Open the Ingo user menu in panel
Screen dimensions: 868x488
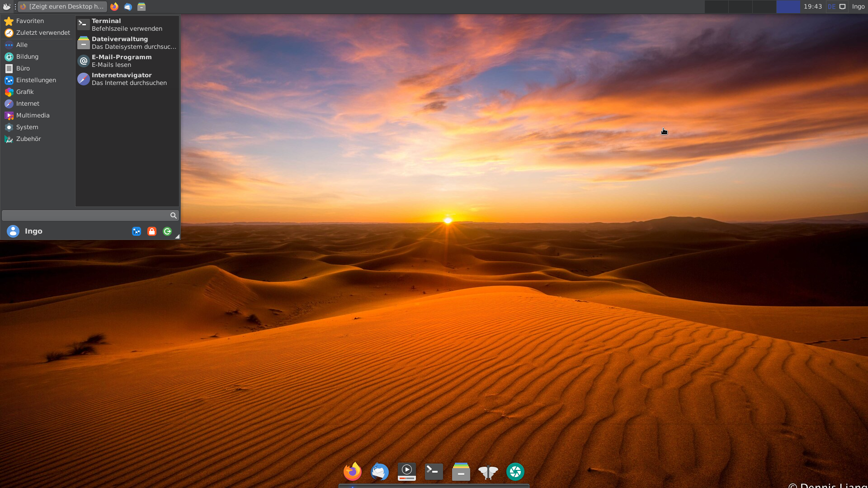point(858,7)
